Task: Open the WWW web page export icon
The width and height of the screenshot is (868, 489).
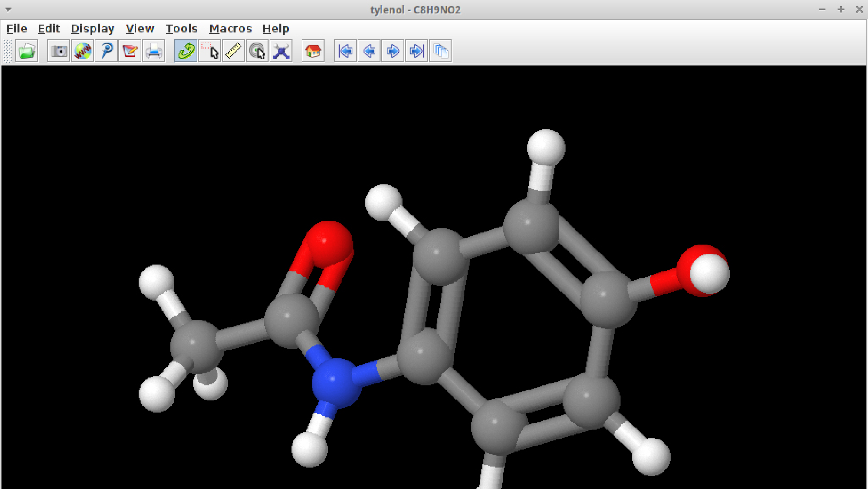Action: click(82, 51)
